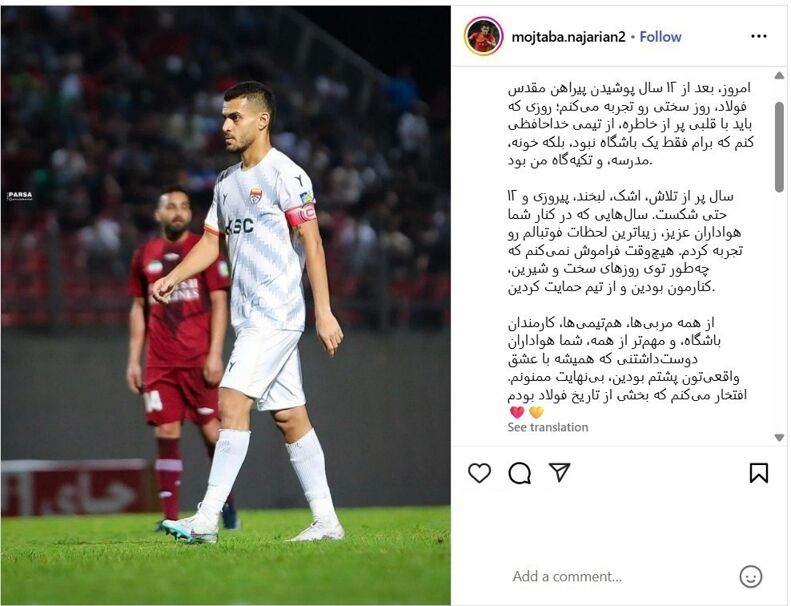Click the football player photo
The width and height of the screenshot is (791, 606).
point(225,305)
